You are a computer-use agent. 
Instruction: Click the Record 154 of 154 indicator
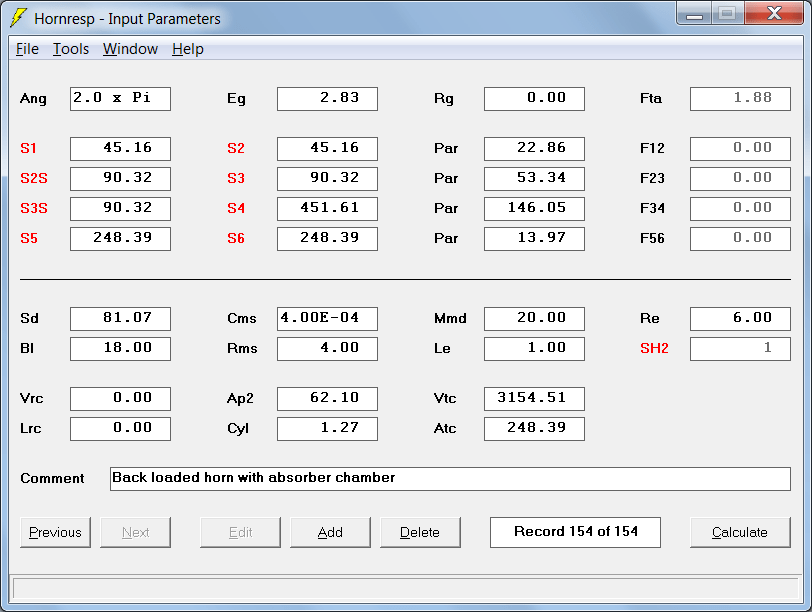click(575, 532)
